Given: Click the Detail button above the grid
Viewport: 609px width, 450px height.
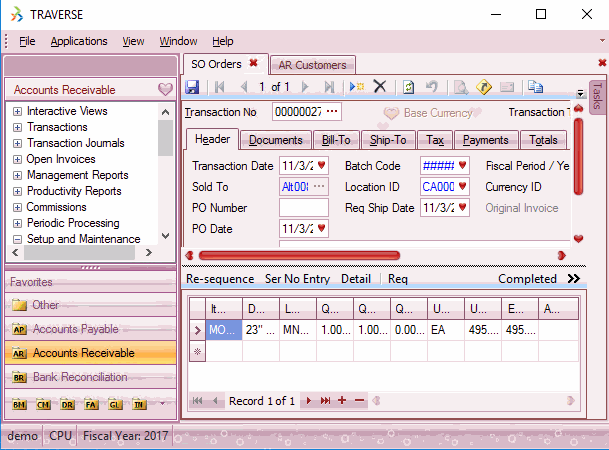Looking at the screenshot, I should pyautogui.click(x=356, y=279).
